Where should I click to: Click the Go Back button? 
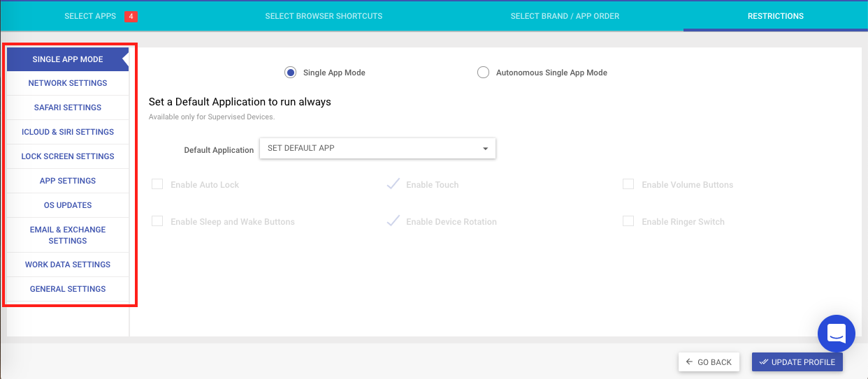point(709,362)
